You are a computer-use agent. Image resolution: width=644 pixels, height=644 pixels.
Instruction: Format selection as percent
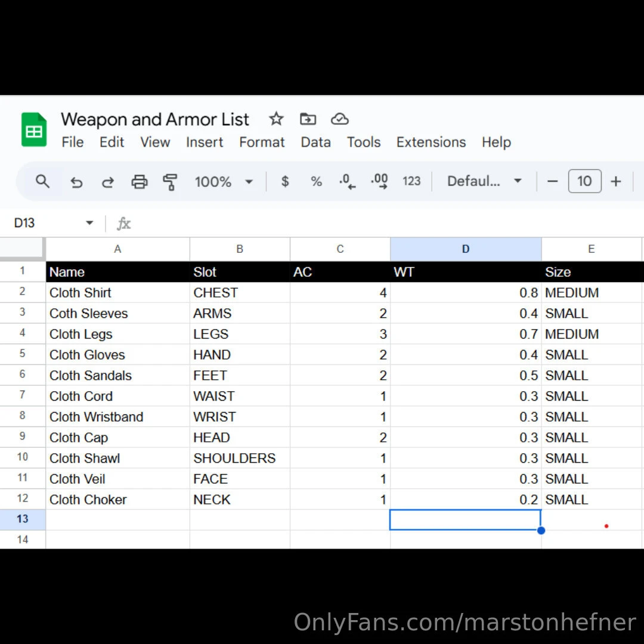tap(316, 181)
